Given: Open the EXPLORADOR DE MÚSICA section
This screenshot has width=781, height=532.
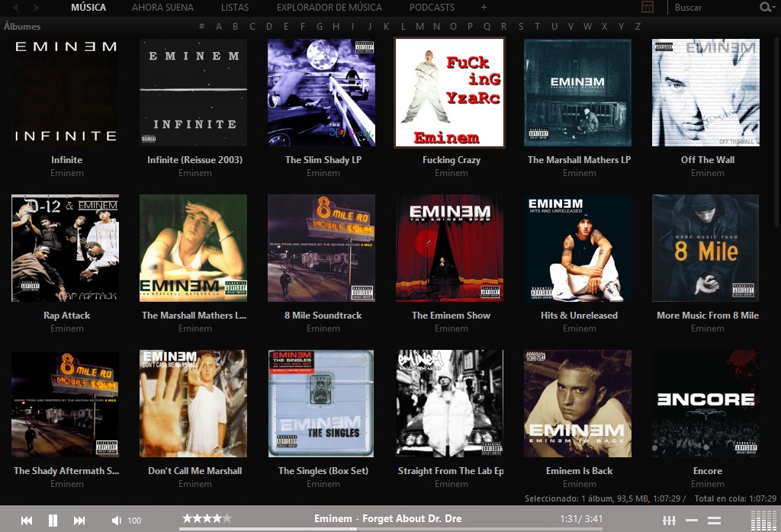Looking at the screenshot, I should pos(329,7).
